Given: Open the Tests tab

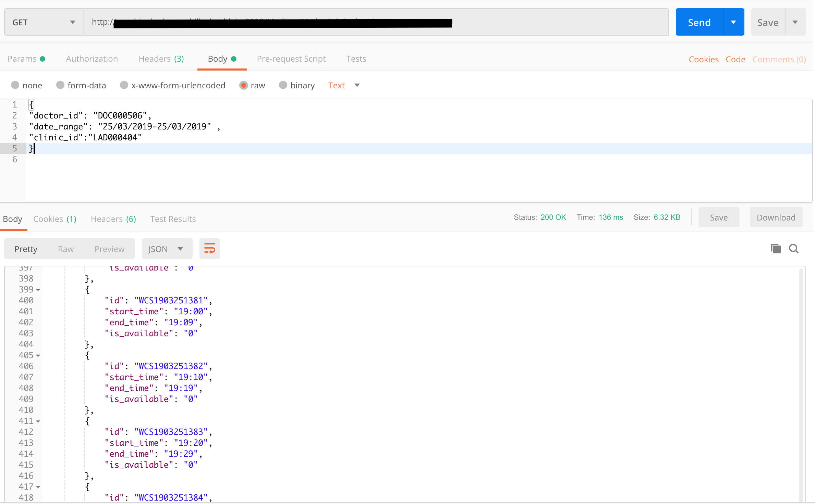Looking at the screenshot, I should 356,59.
